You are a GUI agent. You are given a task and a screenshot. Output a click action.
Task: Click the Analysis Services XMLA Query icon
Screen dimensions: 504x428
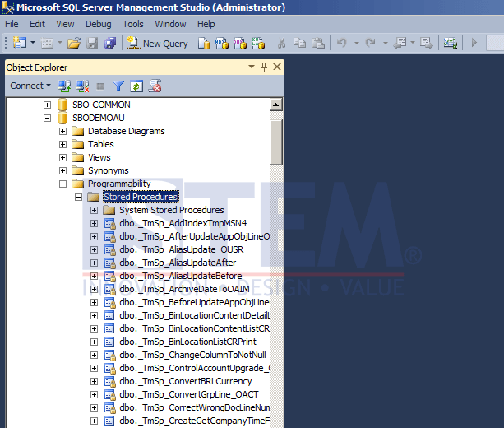tap(258, 43)
